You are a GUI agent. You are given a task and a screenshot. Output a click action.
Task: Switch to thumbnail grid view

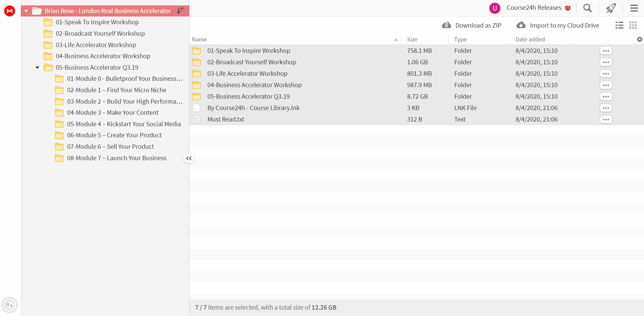click(633, 25)
